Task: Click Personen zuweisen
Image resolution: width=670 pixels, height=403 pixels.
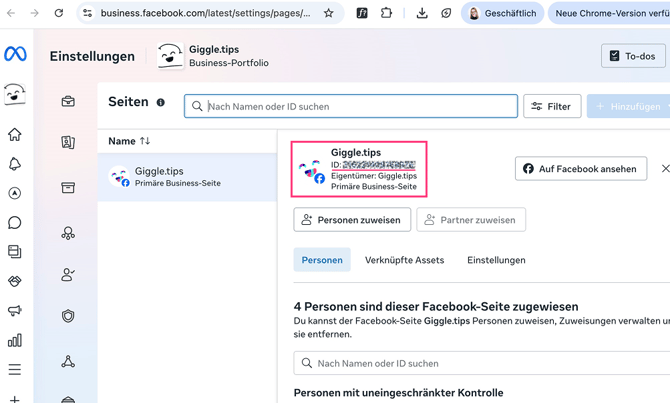Action: point(352,220)
